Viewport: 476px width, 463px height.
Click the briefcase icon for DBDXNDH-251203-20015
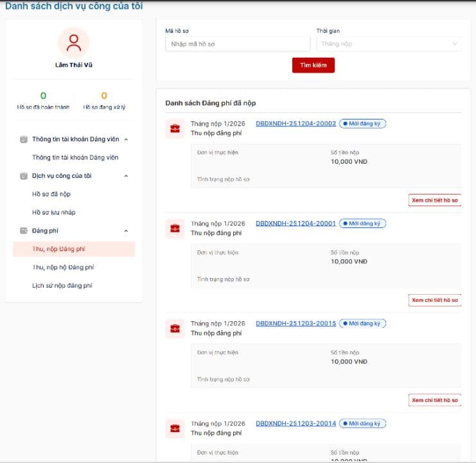click(175, 328)
